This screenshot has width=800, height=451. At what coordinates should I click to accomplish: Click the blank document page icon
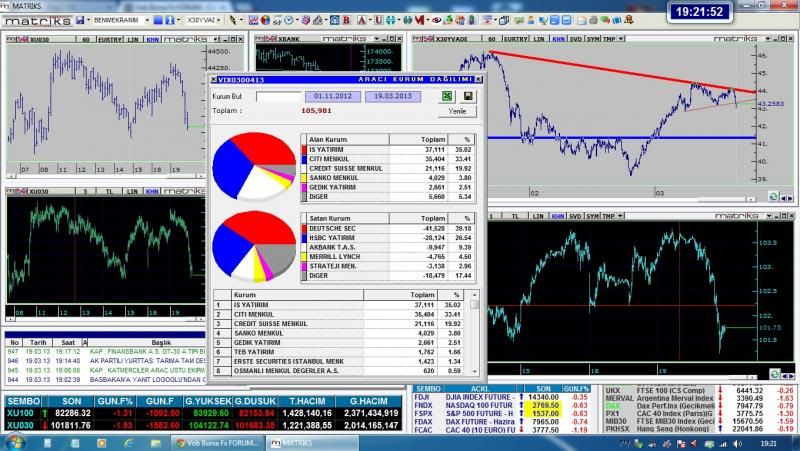(x=582, y=20)
